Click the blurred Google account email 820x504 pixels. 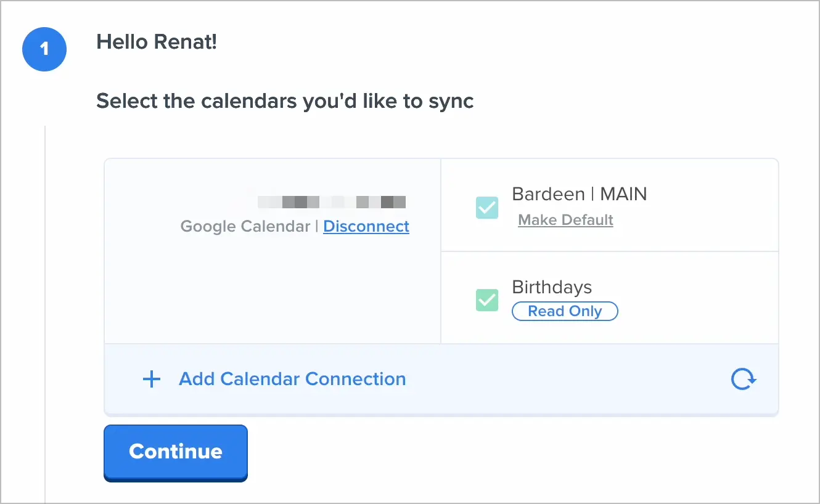[x=331, y=201]
